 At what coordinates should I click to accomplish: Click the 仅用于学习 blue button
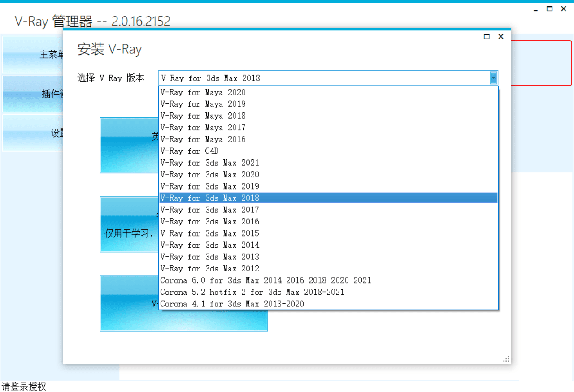[x=130, y=224]
